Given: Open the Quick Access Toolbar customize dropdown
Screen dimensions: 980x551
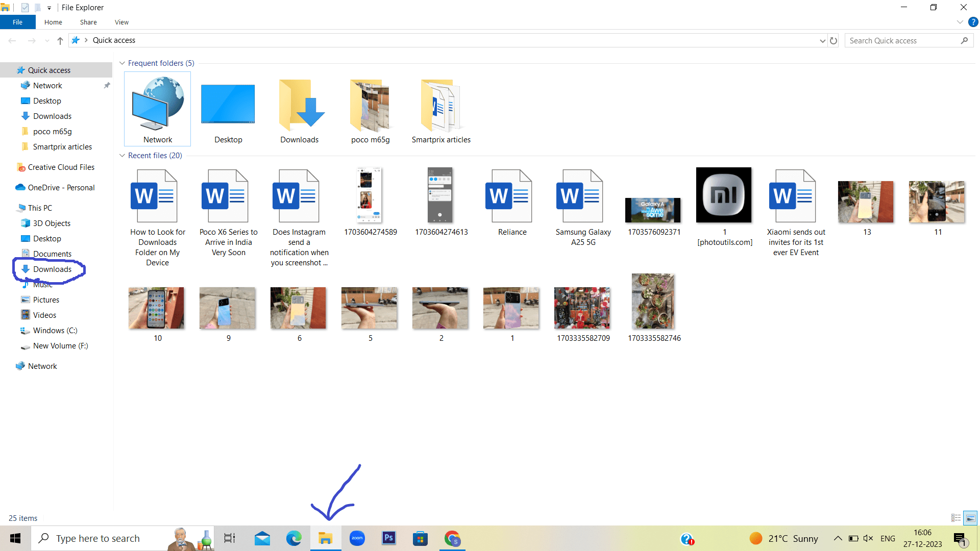Looking at the screenshot, I should coord(49,8).
